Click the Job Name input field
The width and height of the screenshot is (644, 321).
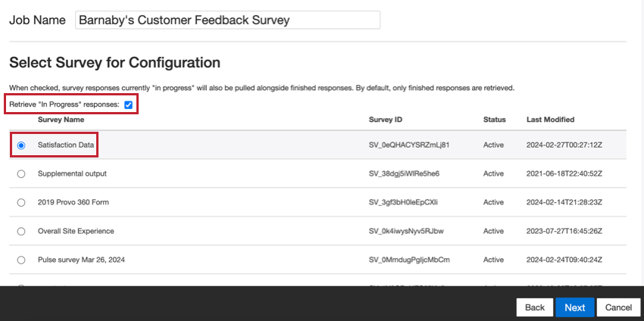(x=227, y=20)
